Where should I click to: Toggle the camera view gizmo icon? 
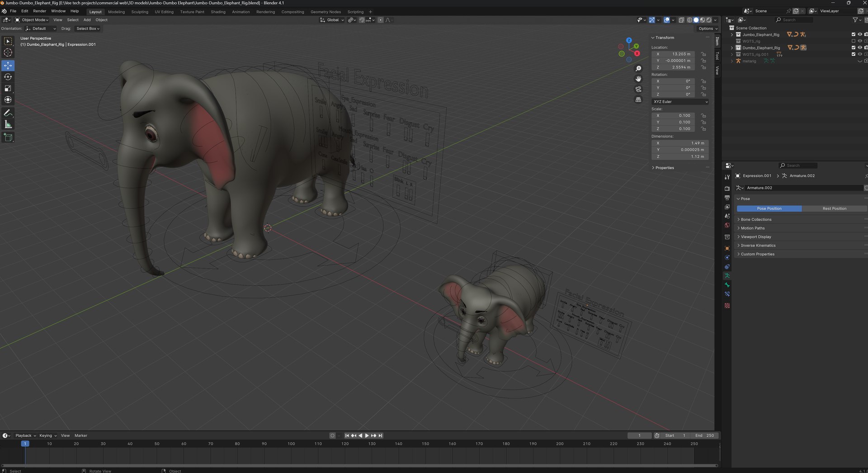pyautogui.click(x=638, y=89)
